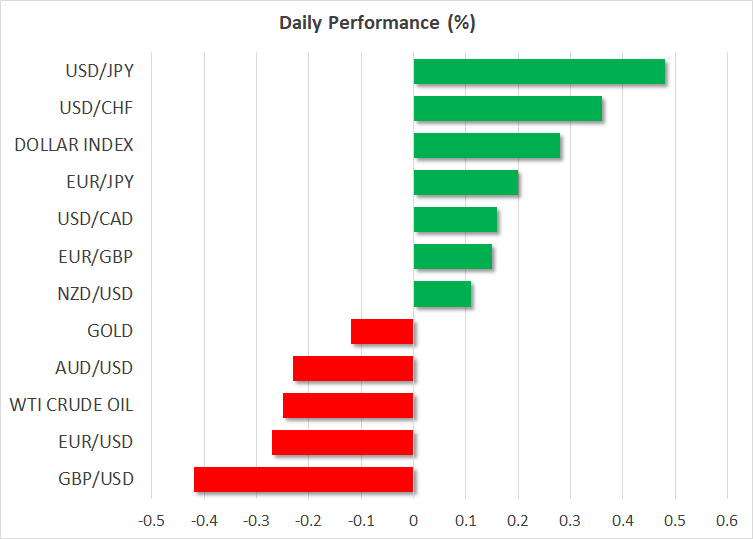The height and width of the screenshot is (539, 753).
Task: Click the USD/JPY axis label
Action: [x=98, y=72]
